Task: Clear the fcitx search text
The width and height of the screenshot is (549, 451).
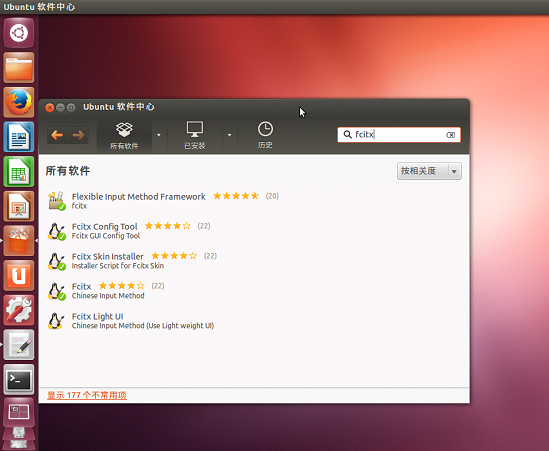Action: point(450,135)
